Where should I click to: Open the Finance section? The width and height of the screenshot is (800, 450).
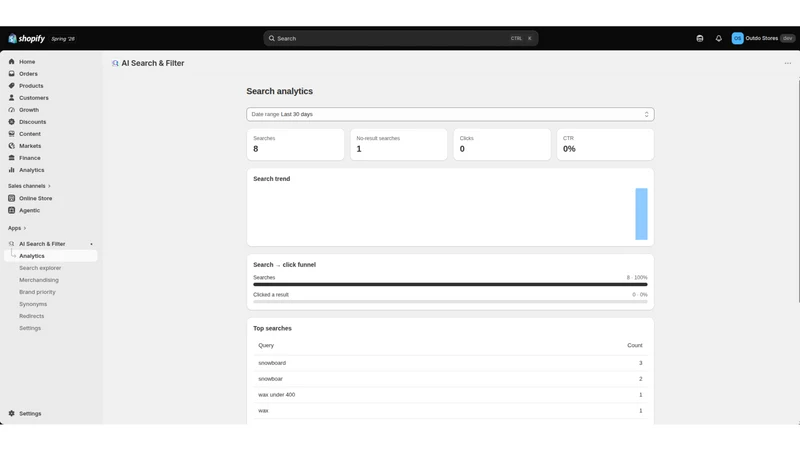(30, 158)
